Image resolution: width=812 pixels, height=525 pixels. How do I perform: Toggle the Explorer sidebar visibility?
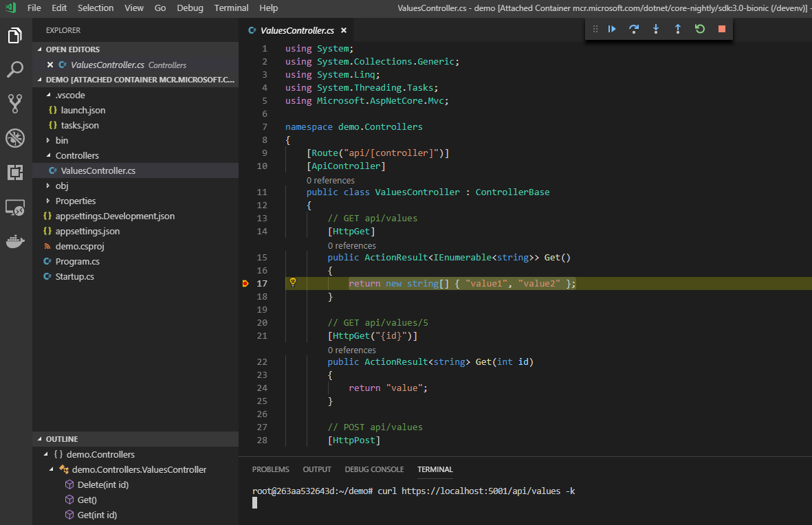click(15, 36)
